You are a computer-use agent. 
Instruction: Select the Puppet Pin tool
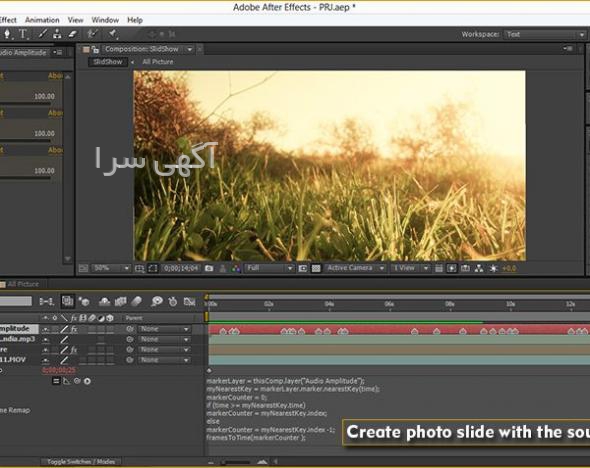click(113, 34)
